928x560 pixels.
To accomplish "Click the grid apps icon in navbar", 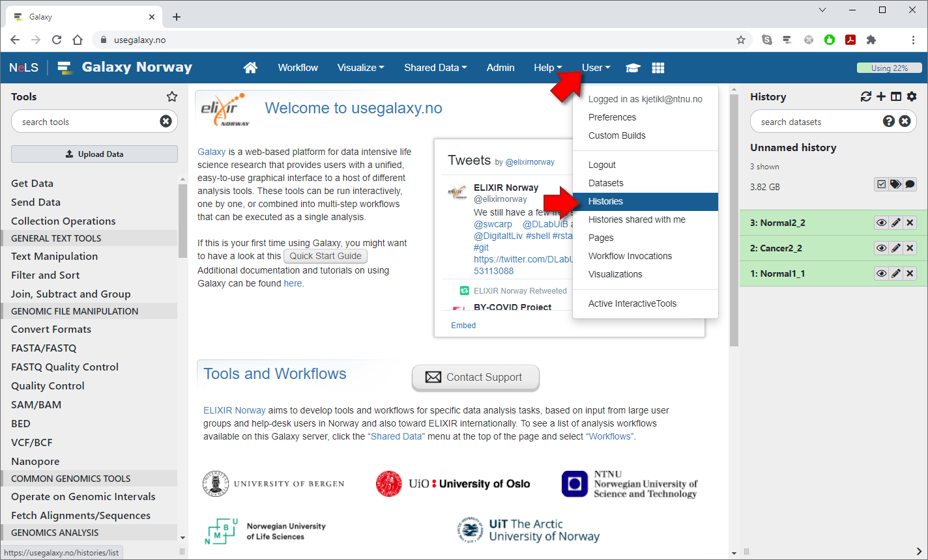I will point(658,68).
